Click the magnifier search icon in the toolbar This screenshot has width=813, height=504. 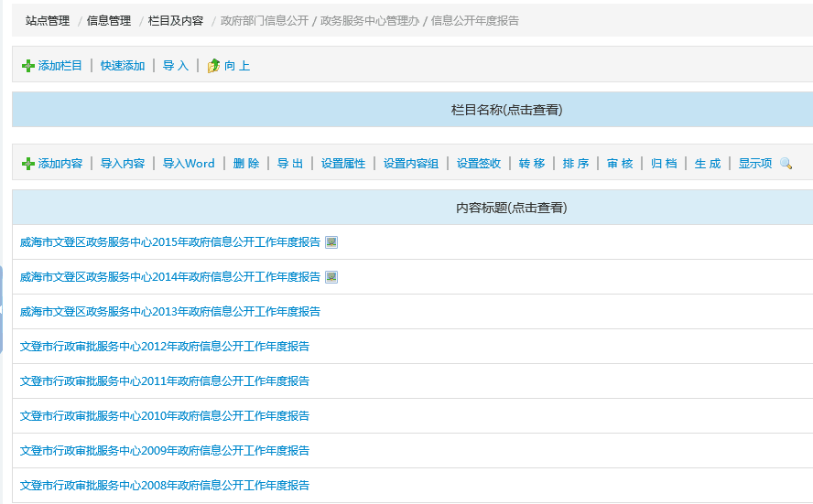coord(786,164)
